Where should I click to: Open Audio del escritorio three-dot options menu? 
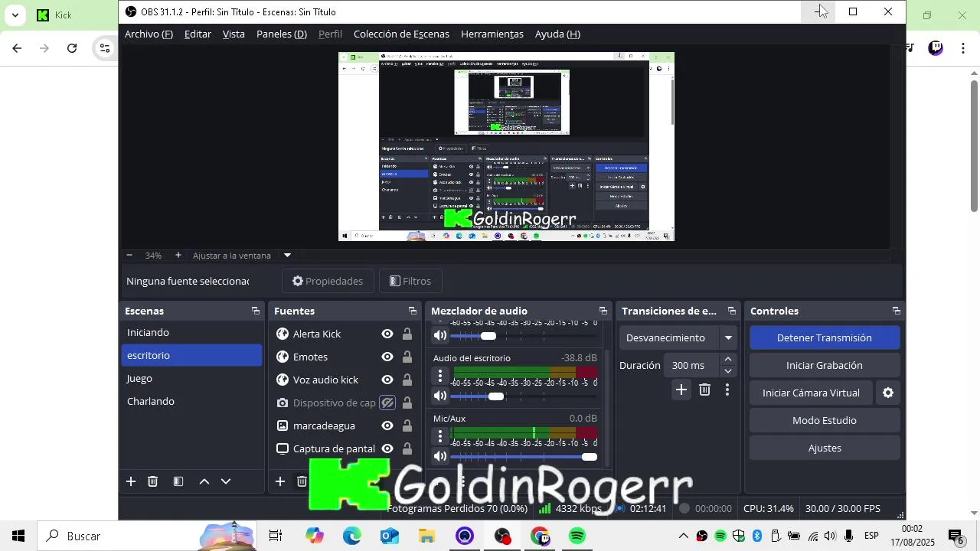pyautogui.click(x=439, y=375)
